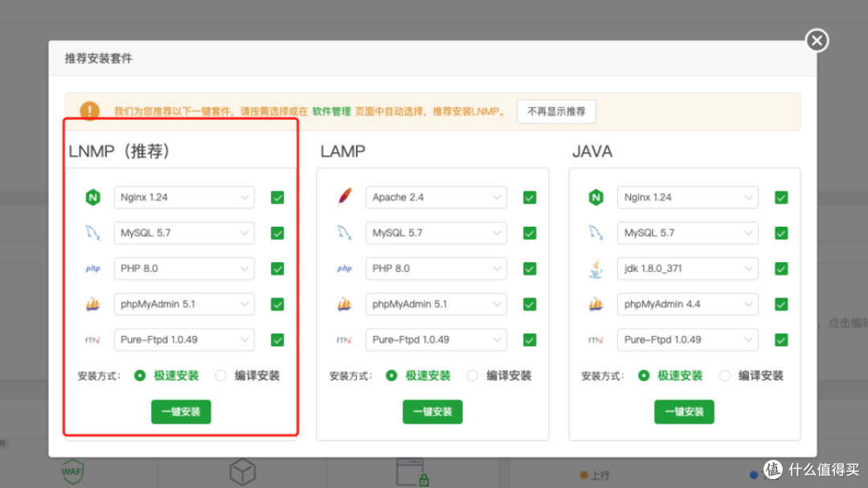This screenshot has height=488, width=868.
Task: Expand the PHP 8.0 dropdown under LAMP
Action: point(436,269)
